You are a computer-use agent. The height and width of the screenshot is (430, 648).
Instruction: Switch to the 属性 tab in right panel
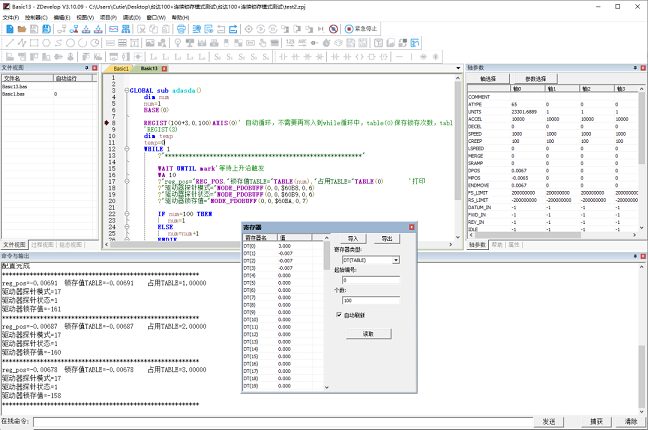click(x=514, y=245)
